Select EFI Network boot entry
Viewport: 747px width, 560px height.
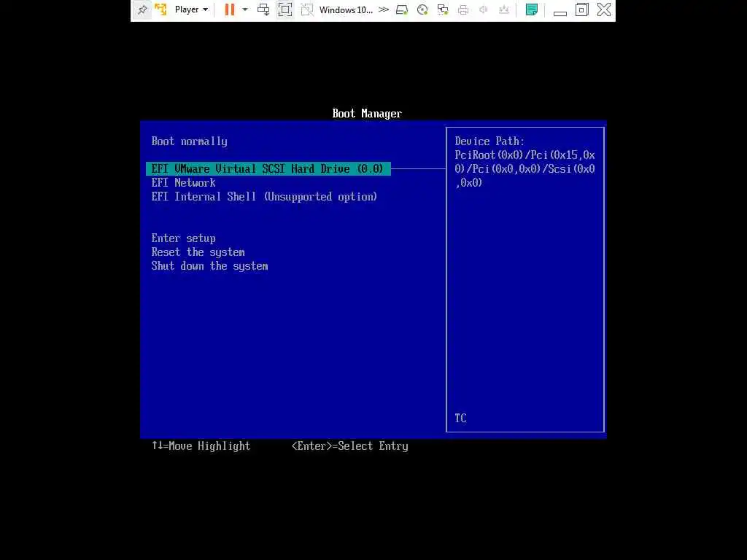point(183,182)
